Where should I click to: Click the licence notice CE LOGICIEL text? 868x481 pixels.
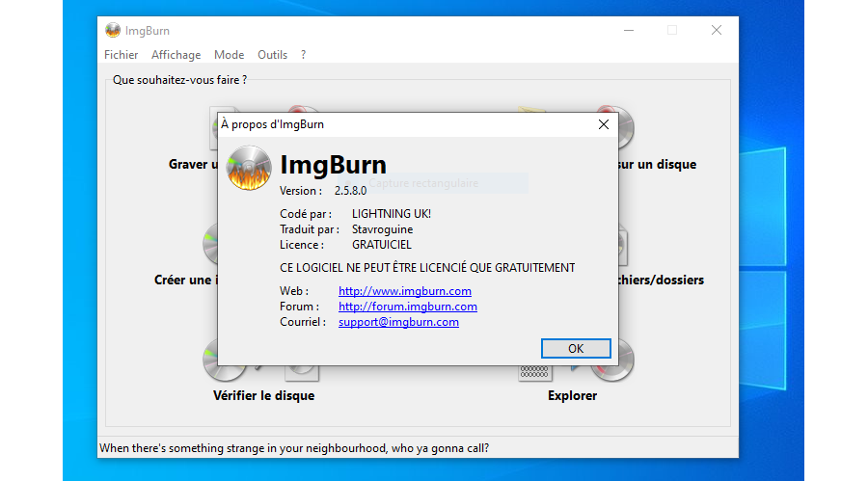coord(427,268)
